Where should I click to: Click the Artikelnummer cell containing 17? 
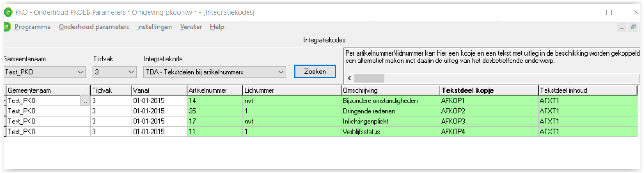coord(215,122)
